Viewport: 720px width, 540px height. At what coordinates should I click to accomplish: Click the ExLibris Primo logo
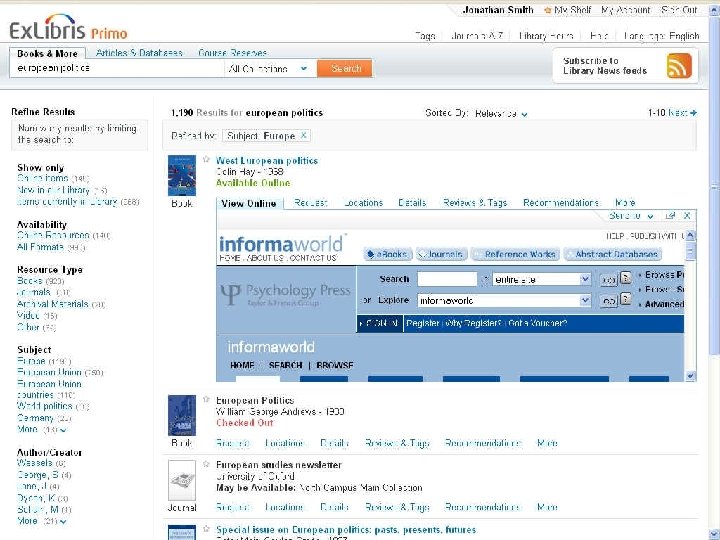[x=68, y=28]
